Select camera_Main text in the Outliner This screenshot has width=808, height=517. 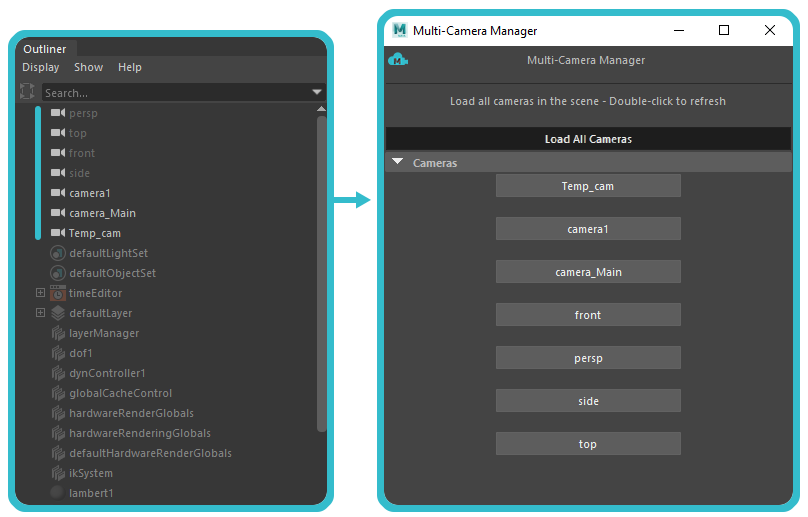(103, 213)
